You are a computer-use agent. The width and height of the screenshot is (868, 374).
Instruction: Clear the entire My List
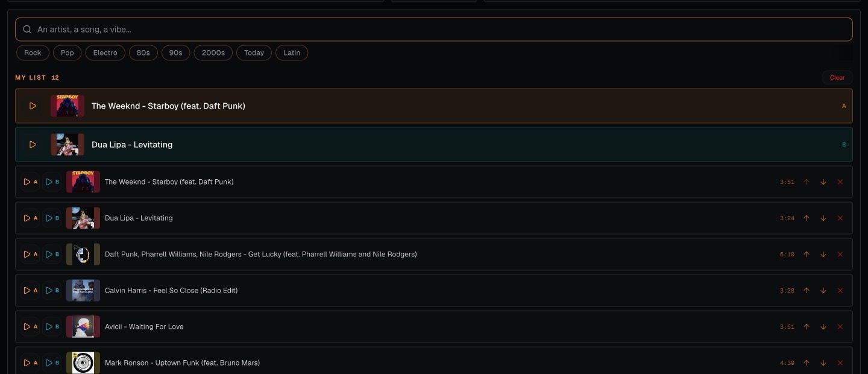(x=837, y=77)
